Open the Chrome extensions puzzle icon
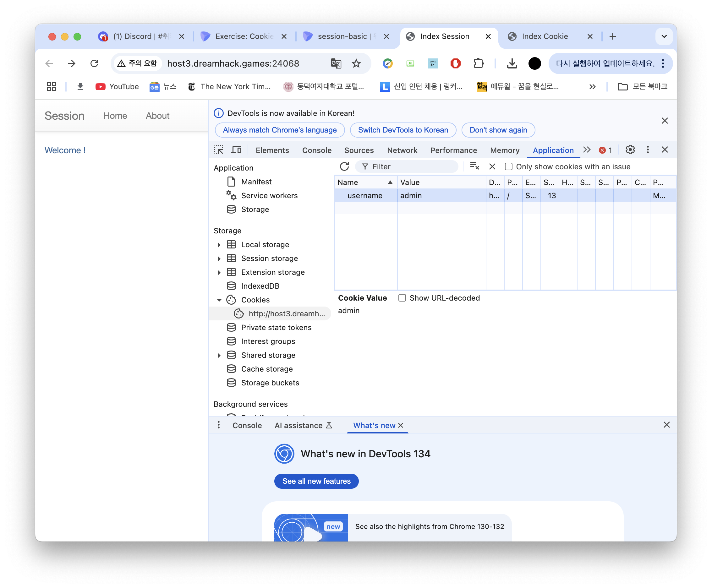 pyautogui.click(x=478, y=63)
